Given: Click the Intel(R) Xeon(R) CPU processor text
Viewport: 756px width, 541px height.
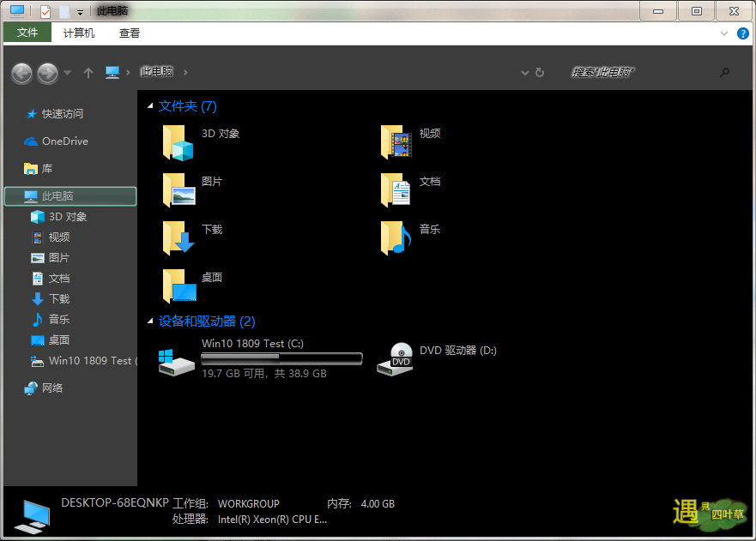Looking at the screenshot, I should tap(272, 520).
